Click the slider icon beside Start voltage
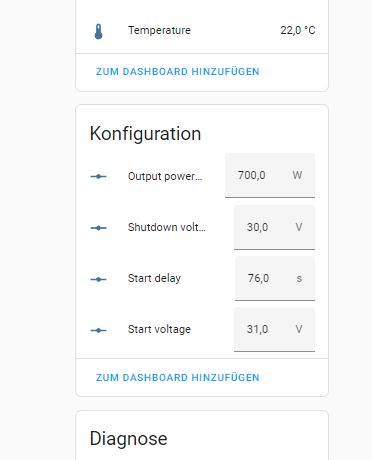This screenshot has height=460, width=372. pos(99,330)
